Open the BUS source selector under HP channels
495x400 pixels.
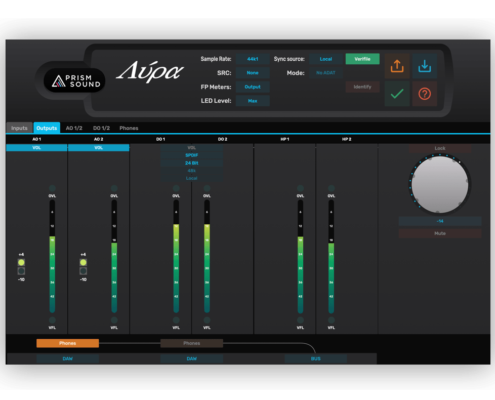coord(316,359)
